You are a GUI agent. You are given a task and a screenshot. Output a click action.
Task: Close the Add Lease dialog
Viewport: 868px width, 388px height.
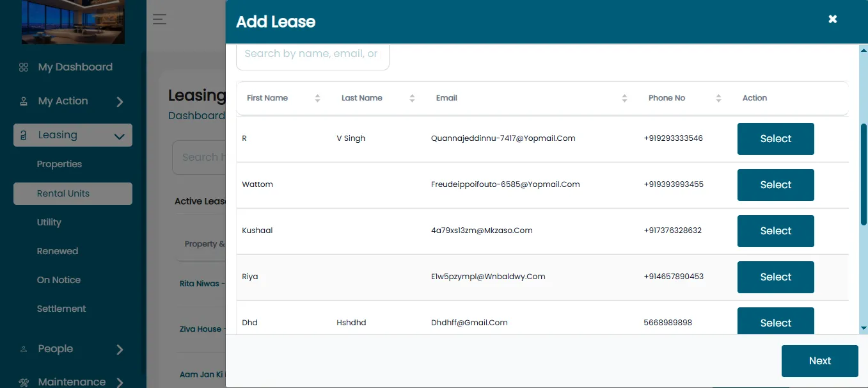833,19
